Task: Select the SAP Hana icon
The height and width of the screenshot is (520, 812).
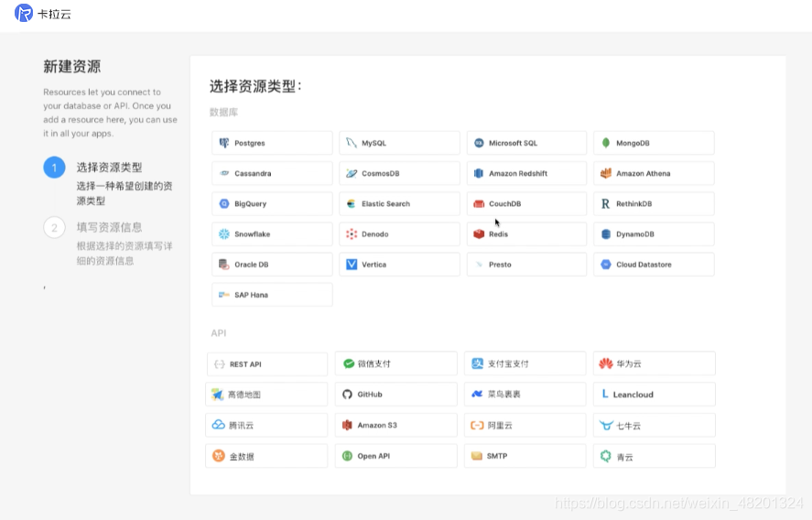Action: 223,295
